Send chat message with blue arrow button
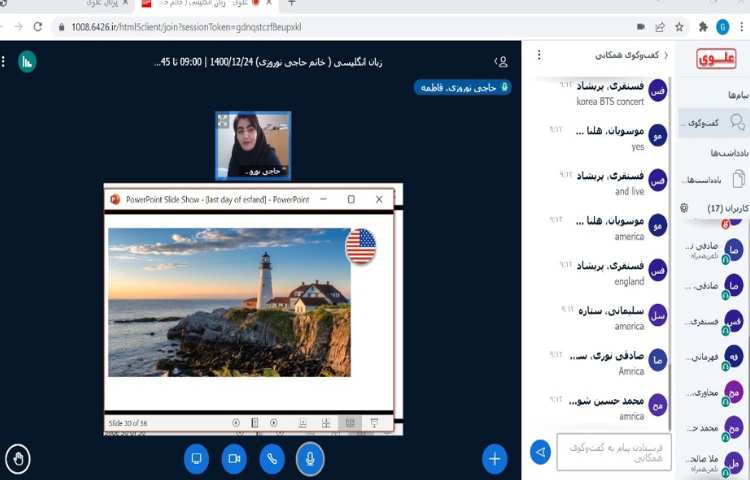Screen dimensions: 750x480 pyautogui.click(x=541, y=452)
